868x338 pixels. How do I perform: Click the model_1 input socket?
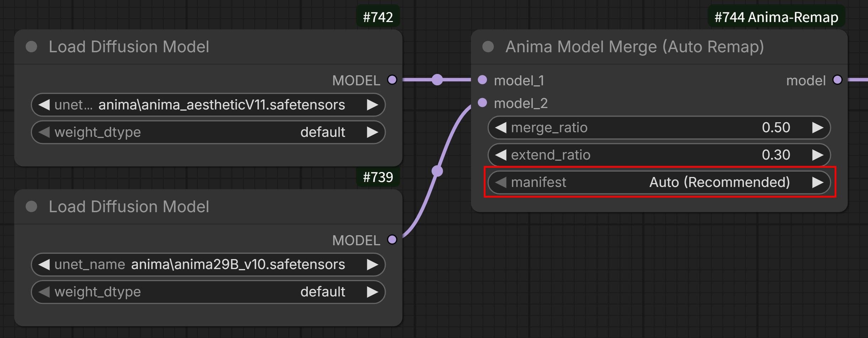[x=482, y=80]
